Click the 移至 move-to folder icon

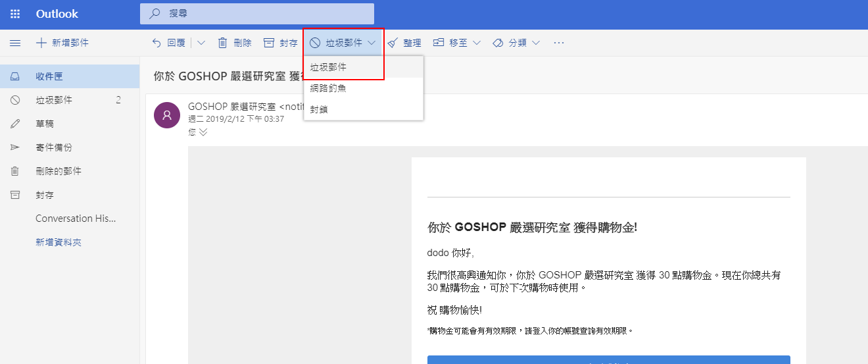(439, 43)
